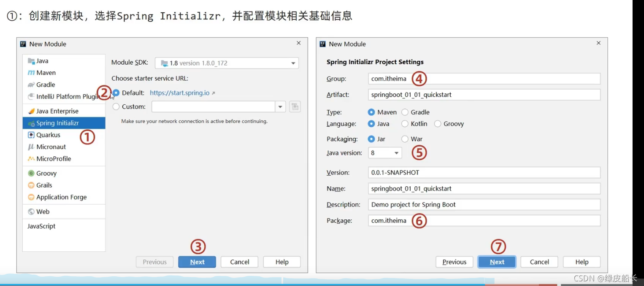Select the Groovy icon
The height and width of the screenshot is (286, 644).
(31, 173)
